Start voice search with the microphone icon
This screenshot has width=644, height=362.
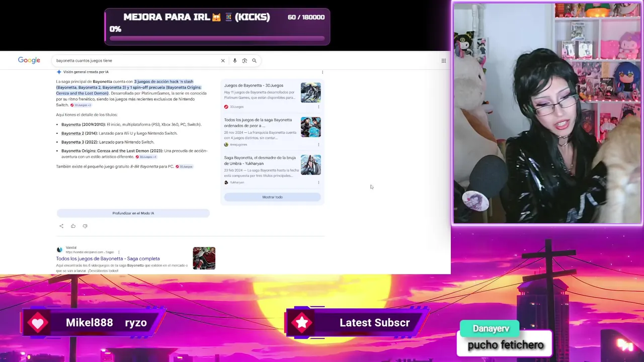234,61
